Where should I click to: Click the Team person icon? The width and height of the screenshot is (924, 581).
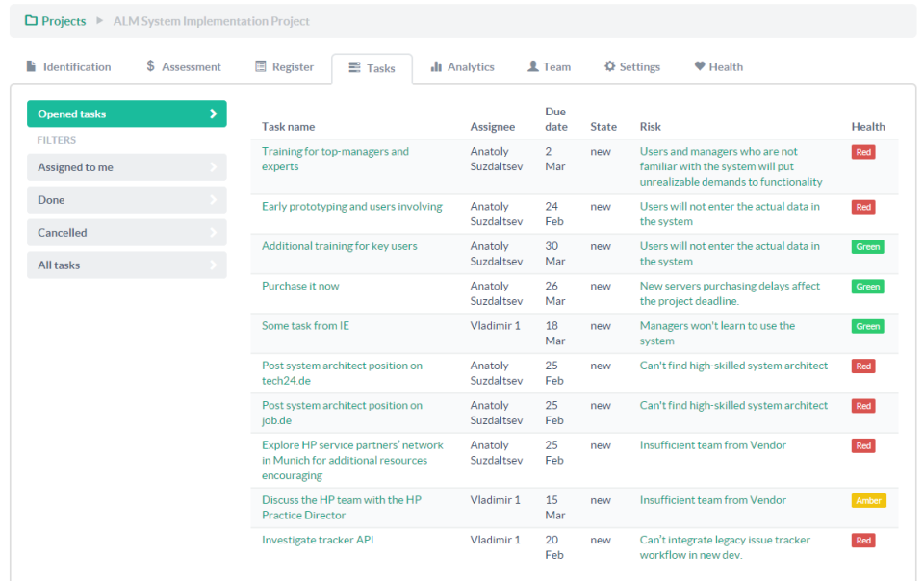tap(532, 67)
